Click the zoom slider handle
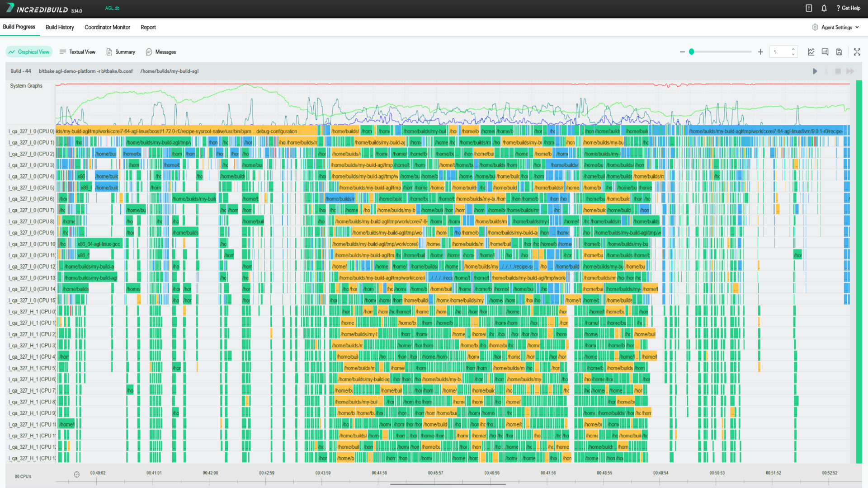Image resolution: width=868 pixels, height=488 pixels. click(691, 52)
